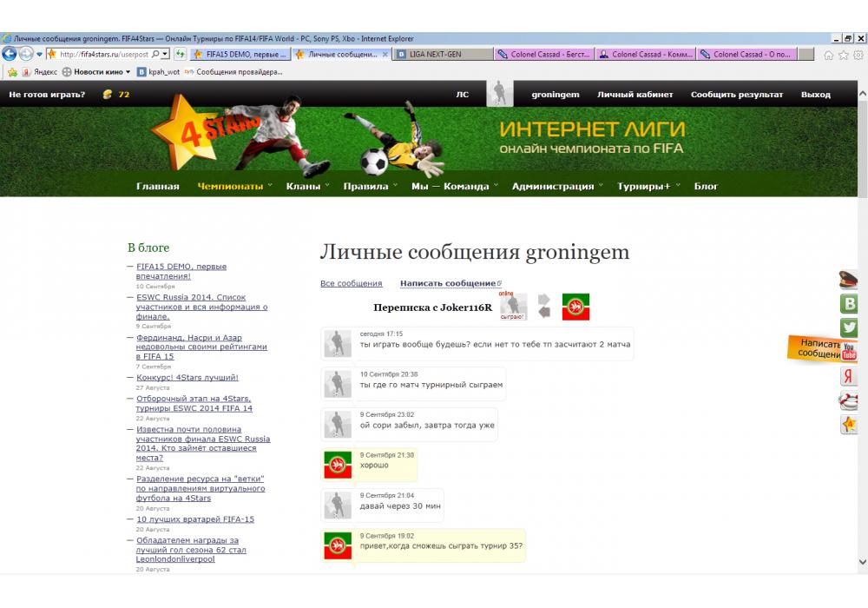This screenshot has width=868, height=608.
Task: Click the gold coins icon beside 72
Action: pos(108,94)
